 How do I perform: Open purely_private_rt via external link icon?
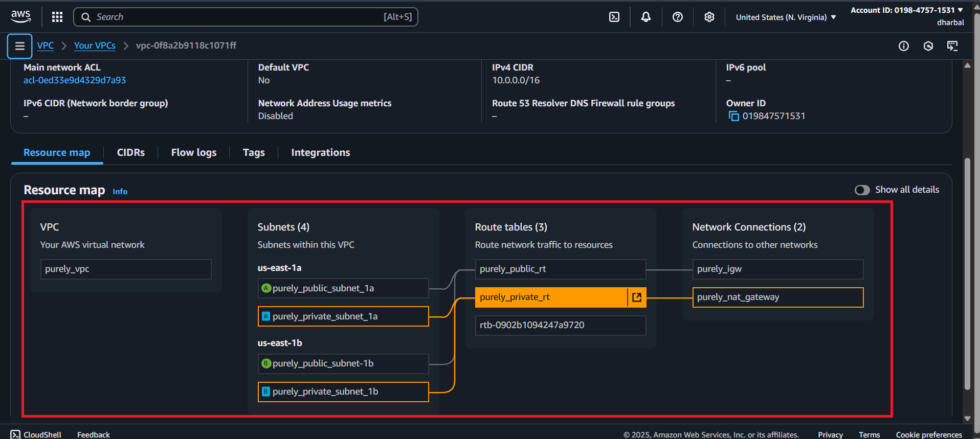637,297
